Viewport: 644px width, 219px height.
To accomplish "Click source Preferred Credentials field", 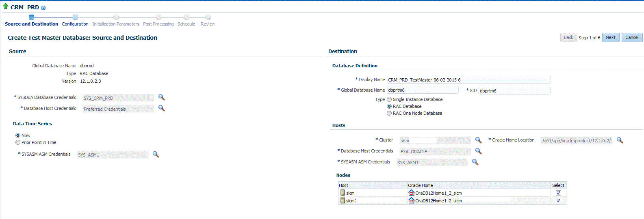I will pos(118,109).
